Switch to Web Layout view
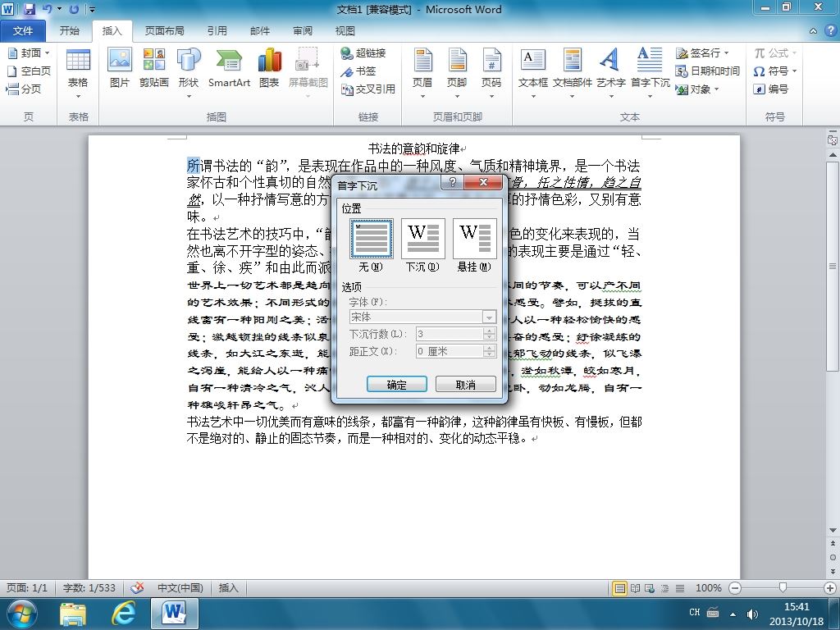Viewport: 840px width, 630px height. click(650, 588)
